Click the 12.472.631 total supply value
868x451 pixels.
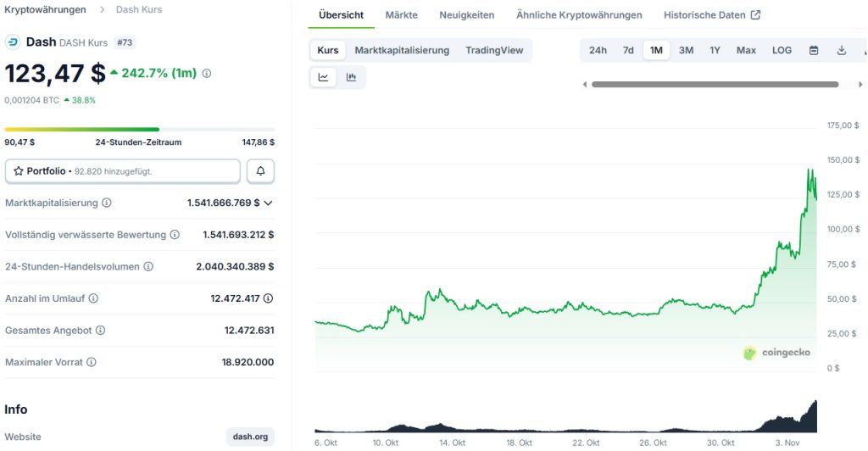pos(249,331)
